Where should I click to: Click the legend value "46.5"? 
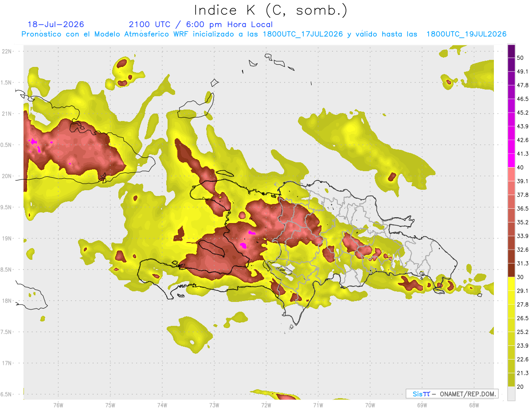coord(522,99)
